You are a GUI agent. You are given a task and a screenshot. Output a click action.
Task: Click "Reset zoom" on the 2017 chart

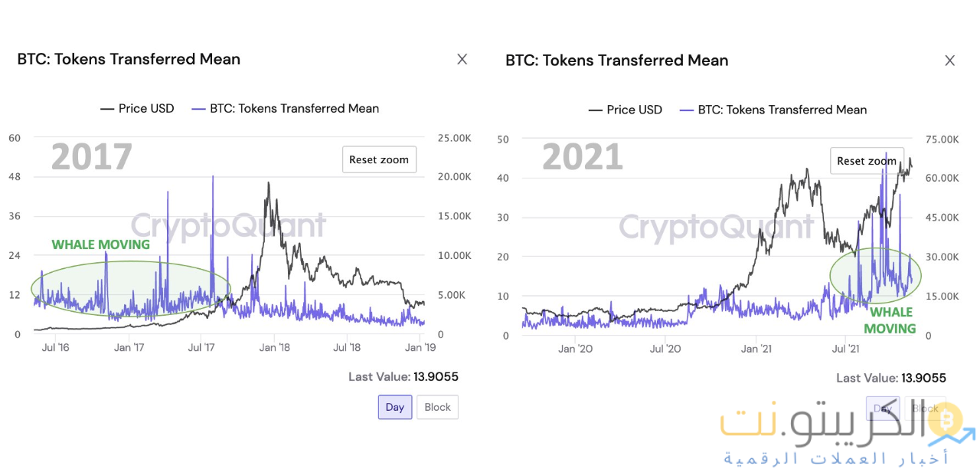coord(379,159)
